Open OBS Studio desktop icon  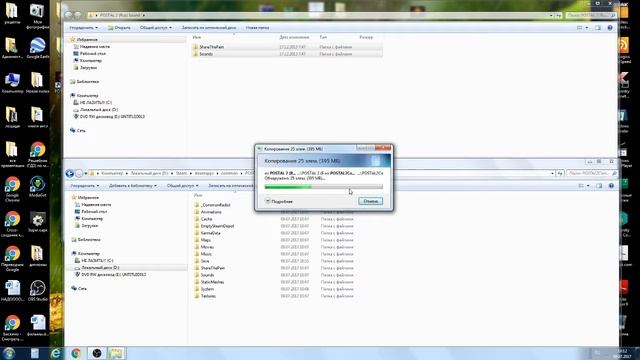38,291
